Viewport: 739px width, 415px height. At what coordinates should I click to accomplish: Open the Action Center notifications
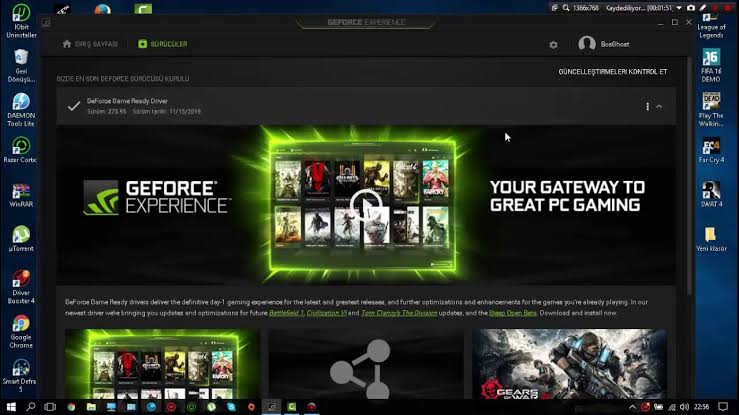(x=723, y=407)
